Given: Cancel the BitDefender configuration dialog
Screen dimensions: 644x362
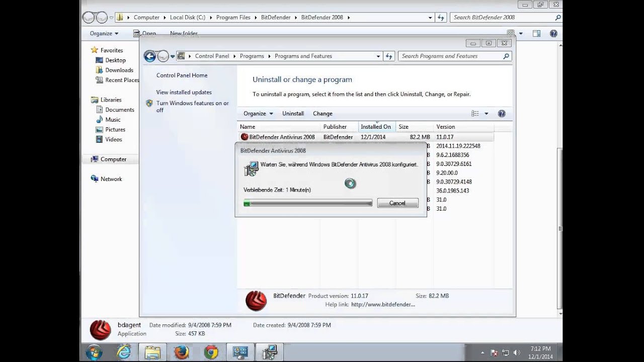Looking at the screenshot, I should [x=397, y=203].
